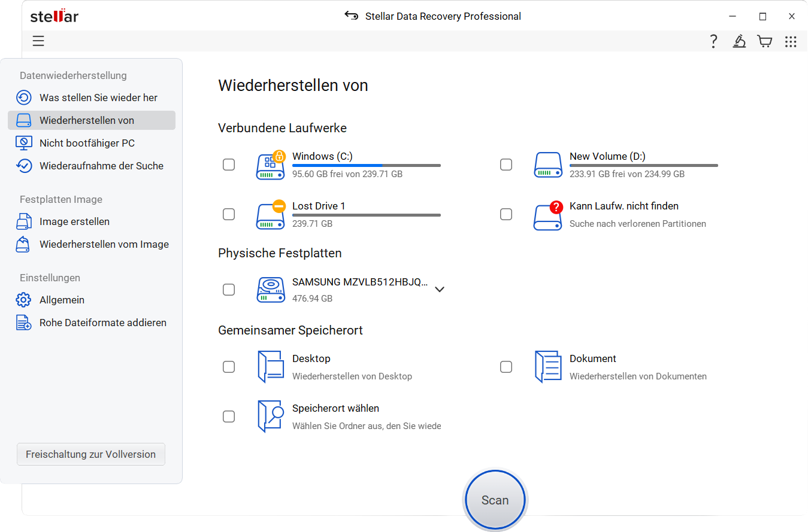Image resolution: width=808 pixels, height=532 pixels.
Task: Click the Windows (C:) drive name
Action: pyautogui.click(x=322, y=156)
